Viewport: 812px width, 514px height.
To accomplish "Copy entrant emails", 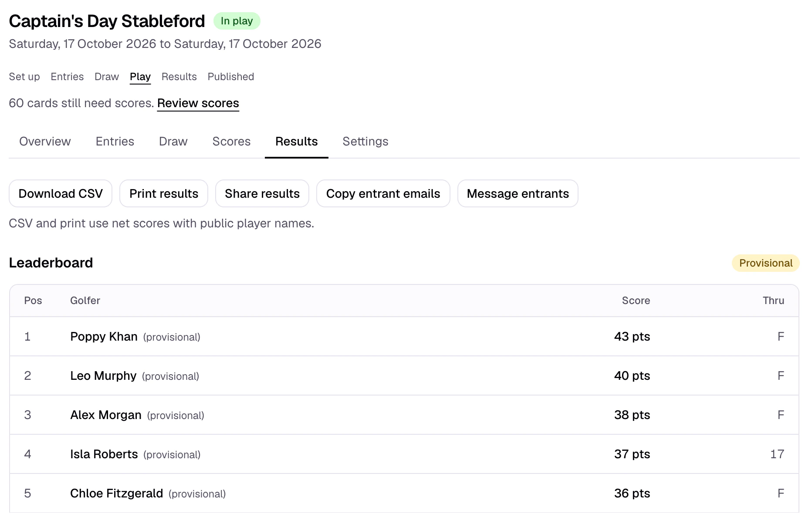I will pos(383,193).
